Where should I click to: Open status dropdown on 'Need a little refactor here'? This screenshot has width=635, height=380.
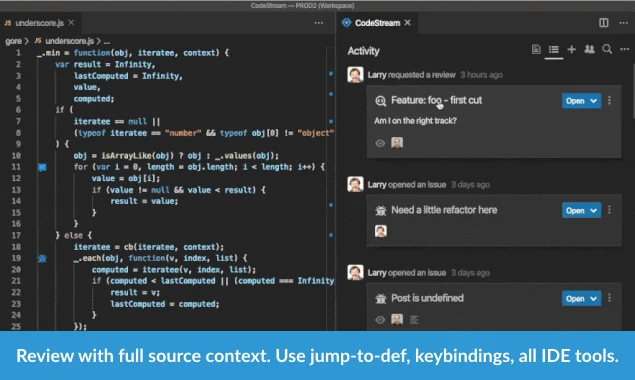click(x=581, y=211)
